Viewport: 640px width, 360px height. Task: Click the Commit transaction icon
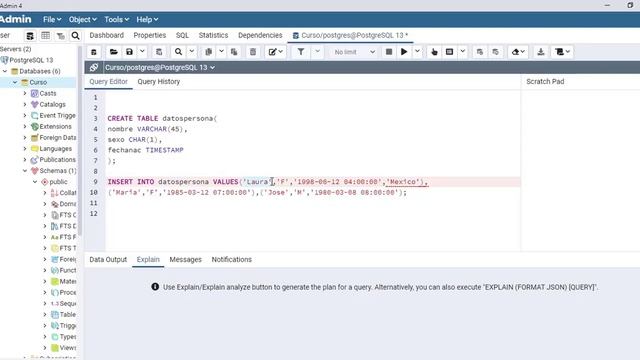point(480,52)
